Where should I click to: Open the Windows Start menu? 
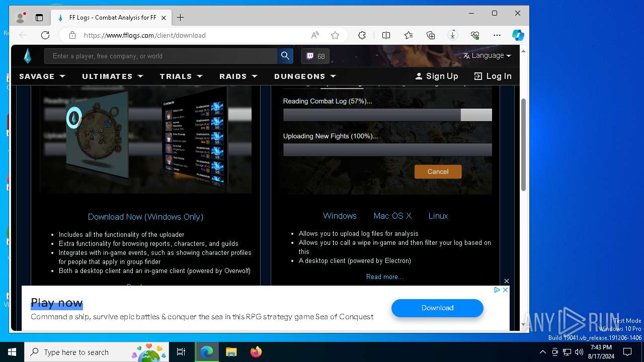(12, 352)
